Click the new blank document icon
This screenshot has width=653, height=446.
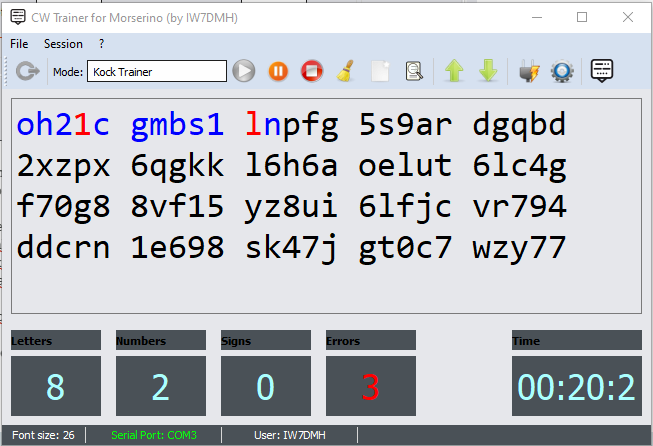pyautogui.click(x=380, y=71)
